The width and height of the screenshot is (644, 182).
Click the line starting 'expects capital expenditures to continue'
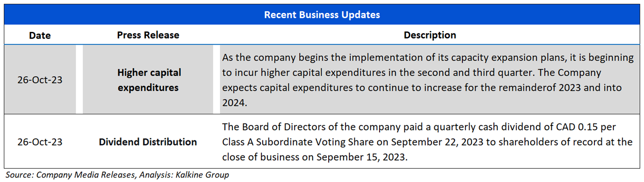[422, 87]
